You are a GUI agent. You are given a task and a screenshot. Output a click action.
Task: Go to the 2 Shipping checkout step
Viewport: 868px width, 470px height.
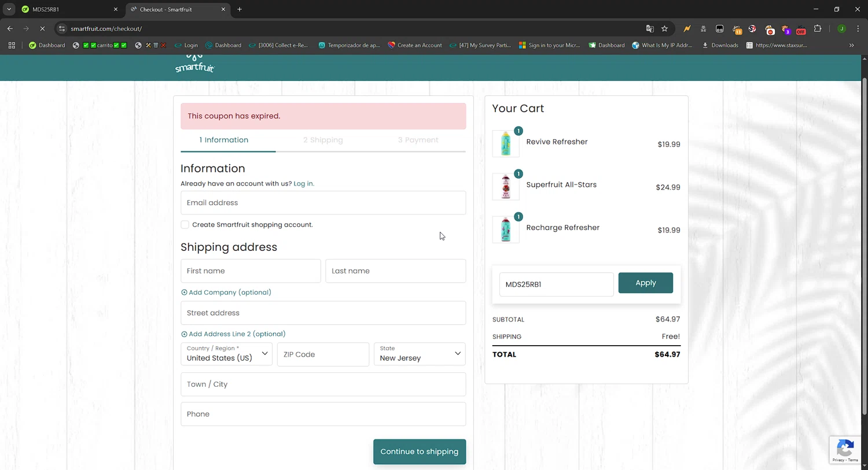click(x=323, y=140)
